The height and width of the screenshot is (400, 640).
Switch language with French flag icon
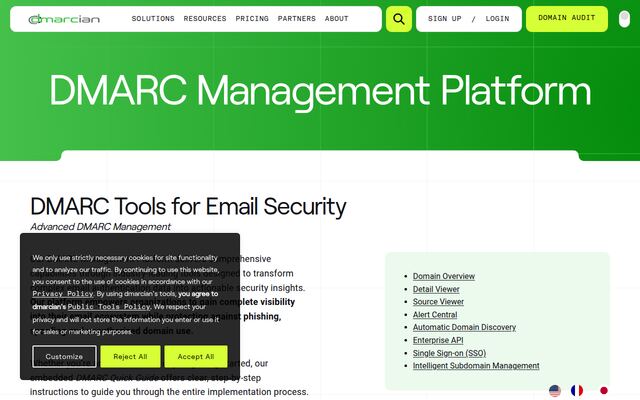point(577,391)
